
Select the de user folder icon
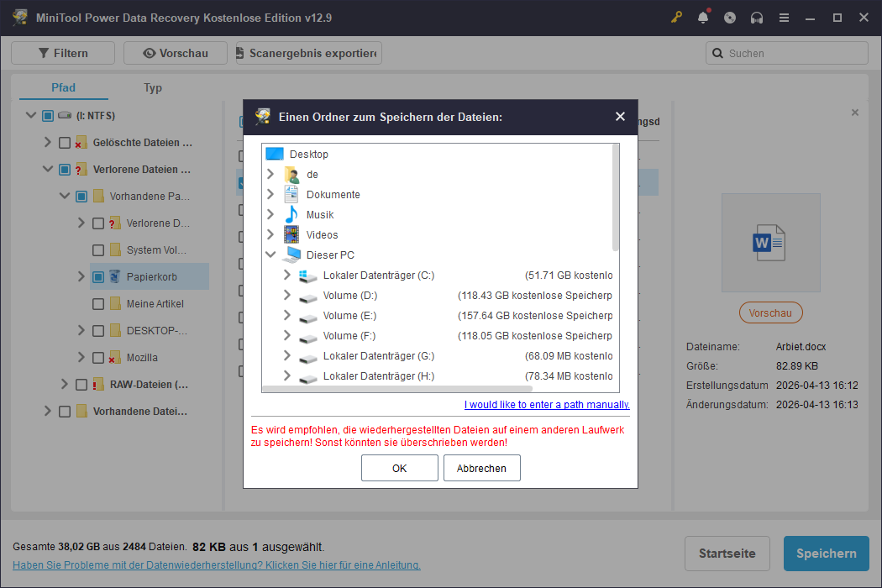292,175
